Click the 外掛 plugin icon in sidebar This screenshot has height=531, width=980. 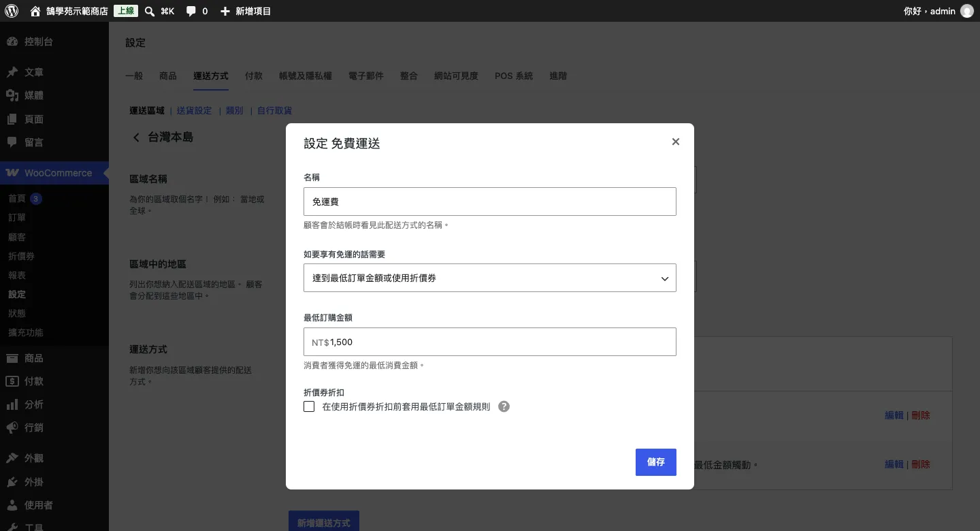[x=12, y=482]
